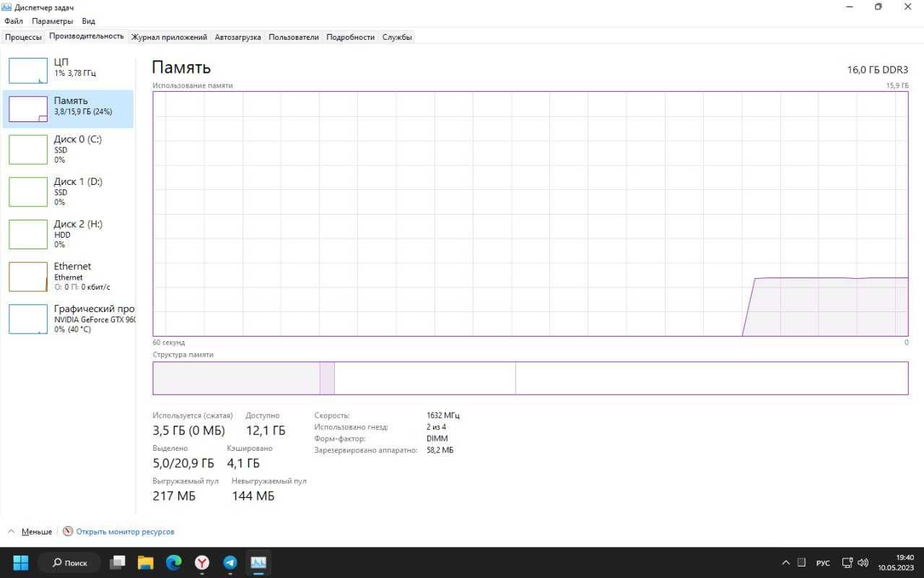The height and width of the screenshot is (578, 924).
Task: Collapse view with the Меньше button
Action: click(x=30, y=532)
